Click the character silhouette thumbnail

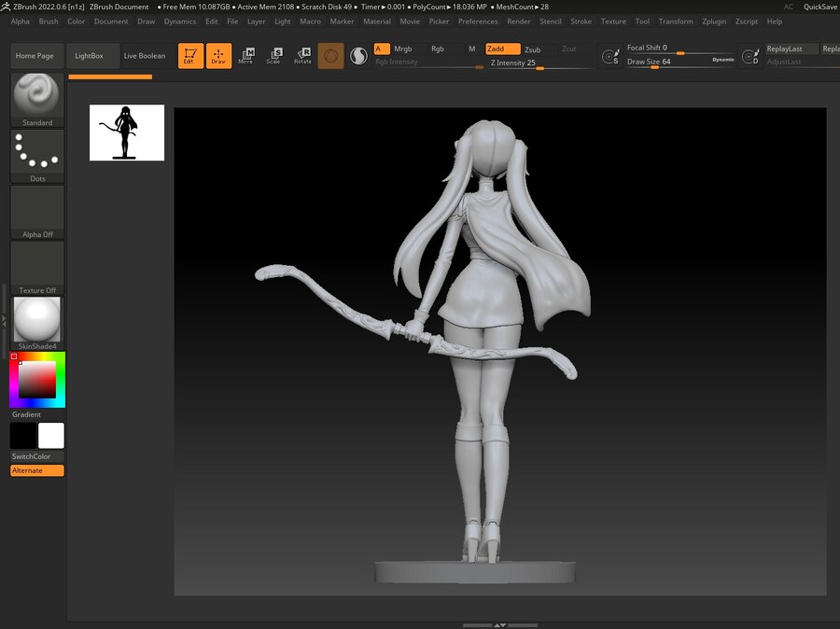click(x=127, y=133)
